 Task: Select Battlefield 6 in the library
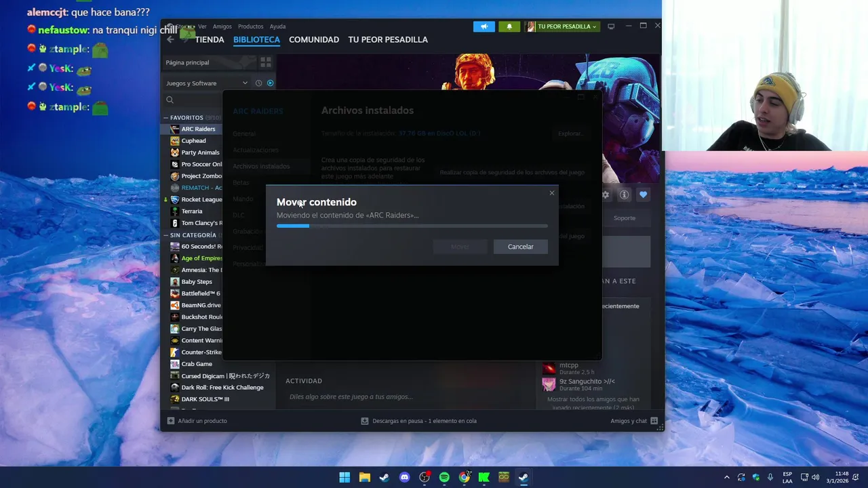[x=201, y=293]
